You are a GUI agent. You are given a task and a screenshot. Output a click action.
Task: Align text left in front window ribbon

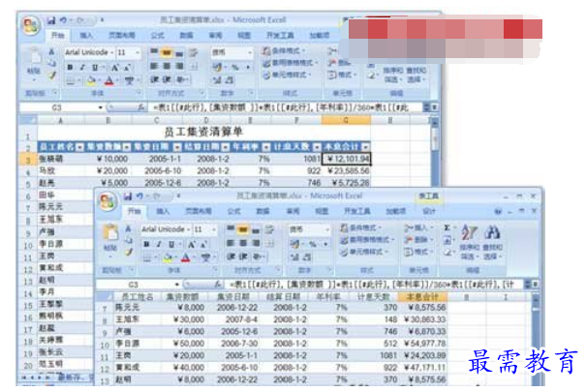pos(231,243)
